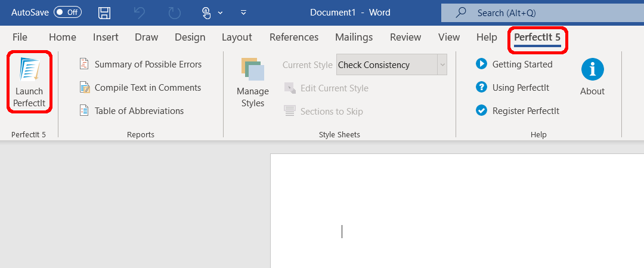This screenshot has width=644, height=268.
Task: Click the Search (Alt+Q) box
Action: click(543, 13)
